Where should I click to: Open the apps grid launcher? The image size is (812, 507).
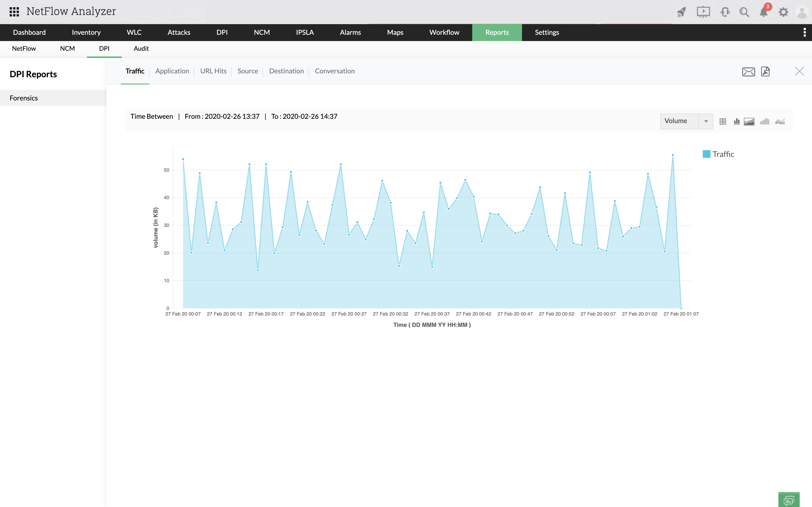[x=14, y=12]
